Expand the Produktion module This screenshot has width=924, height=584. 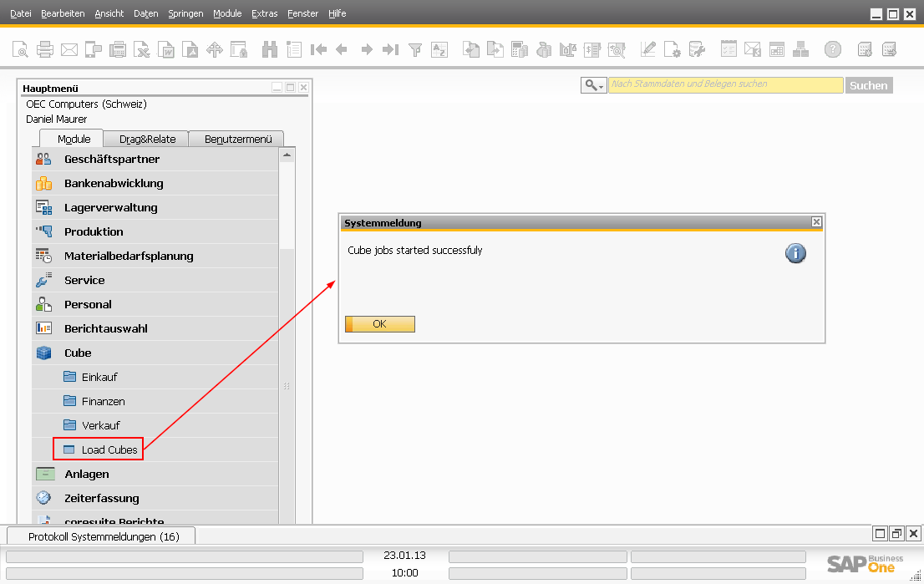155,231
